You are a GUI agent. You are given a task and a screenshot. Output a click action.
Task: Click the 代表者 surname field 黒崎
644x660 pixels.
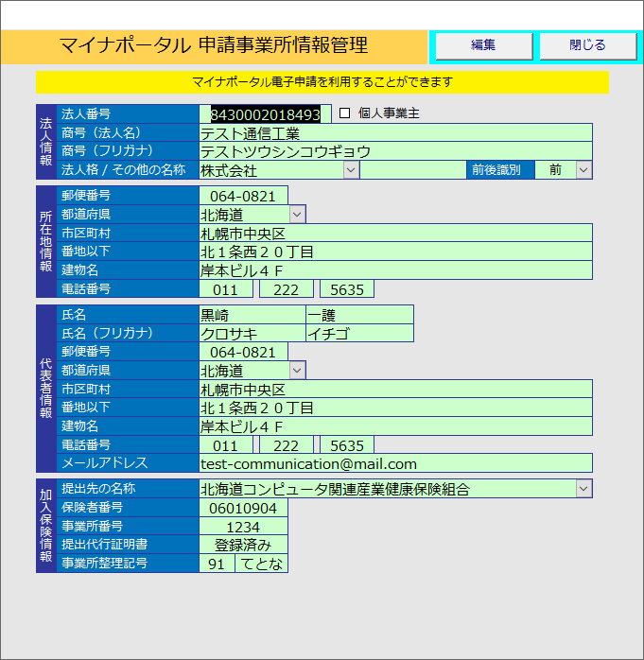252,315
